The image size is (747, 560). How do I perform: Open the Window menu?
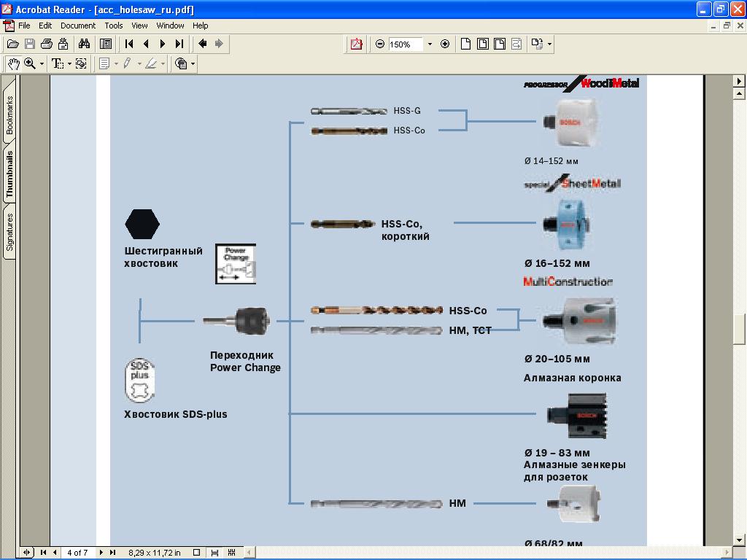(170, 26)
